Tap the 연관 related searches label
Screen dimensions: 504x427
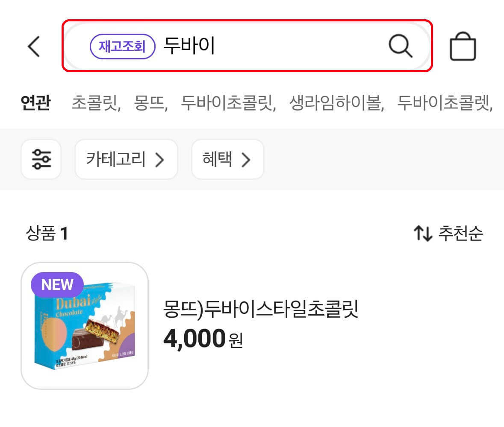click(x=36, y=102)
